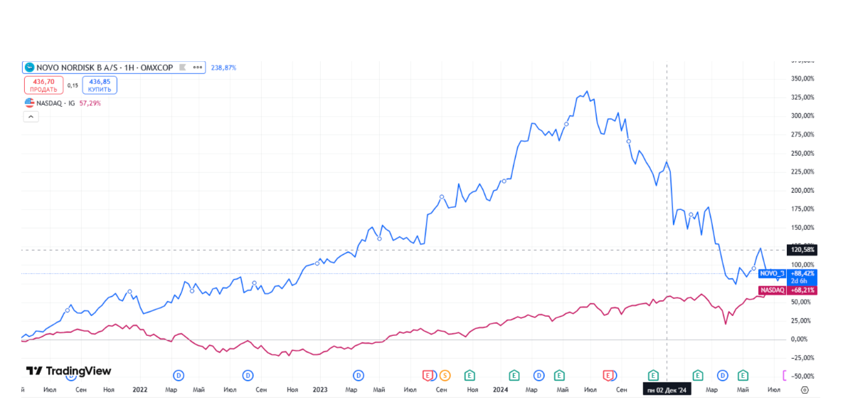868x420 pixels.
Task: Click the Novo Nordisk symbol logo icon
Action: (x=29, y=68)
